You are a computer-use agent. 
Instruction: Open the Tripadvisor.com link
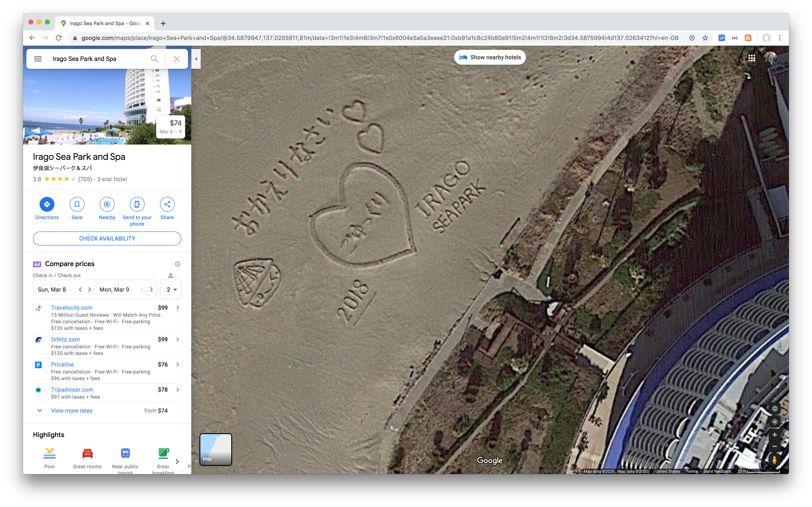72,390
